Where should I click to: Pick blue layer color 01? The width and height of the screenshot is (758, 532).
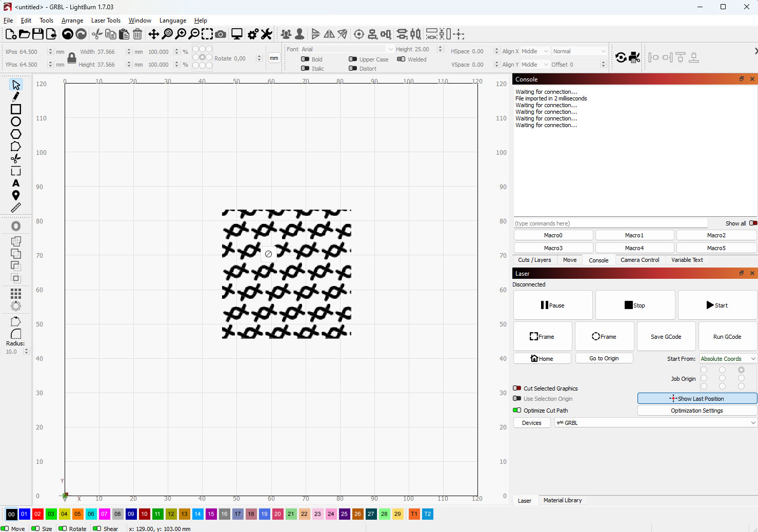point(24,514)
